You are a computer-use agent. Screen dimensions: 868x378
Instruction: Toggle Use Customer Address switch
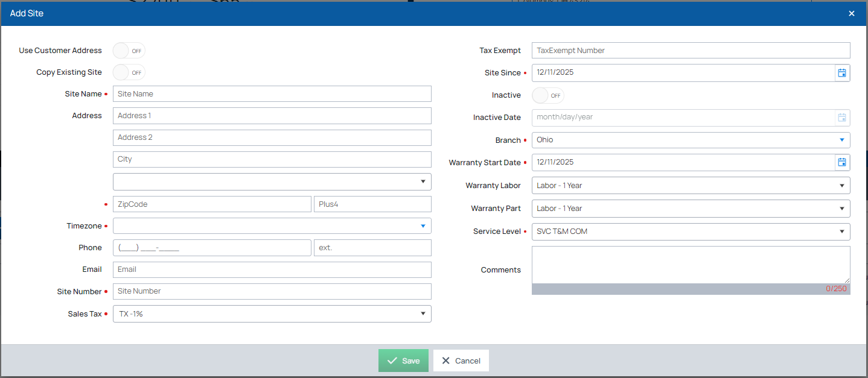point(129,51)
